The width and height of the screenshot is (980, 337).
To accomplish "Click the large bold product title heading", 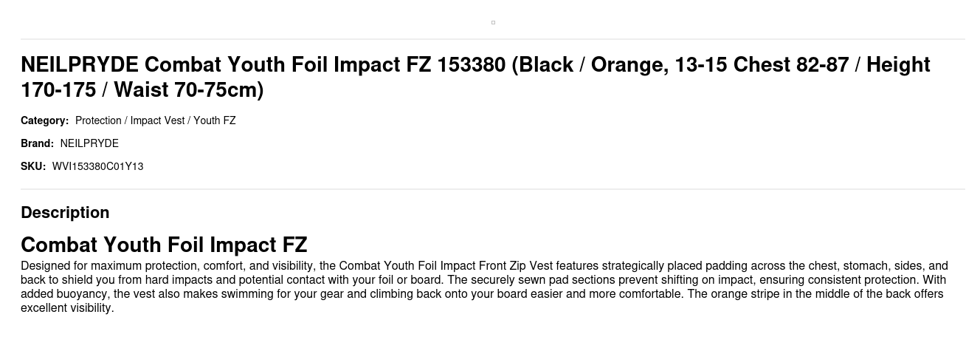I will coord(475,77).
